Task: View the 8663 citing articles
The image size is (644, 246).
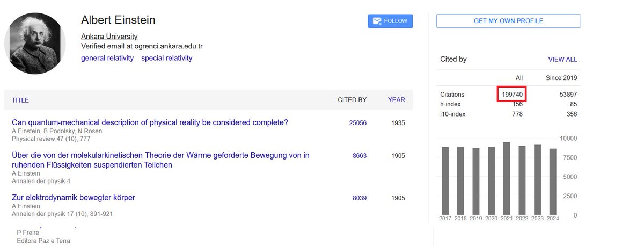Action: pyautogui.click(x=360, y=156)
